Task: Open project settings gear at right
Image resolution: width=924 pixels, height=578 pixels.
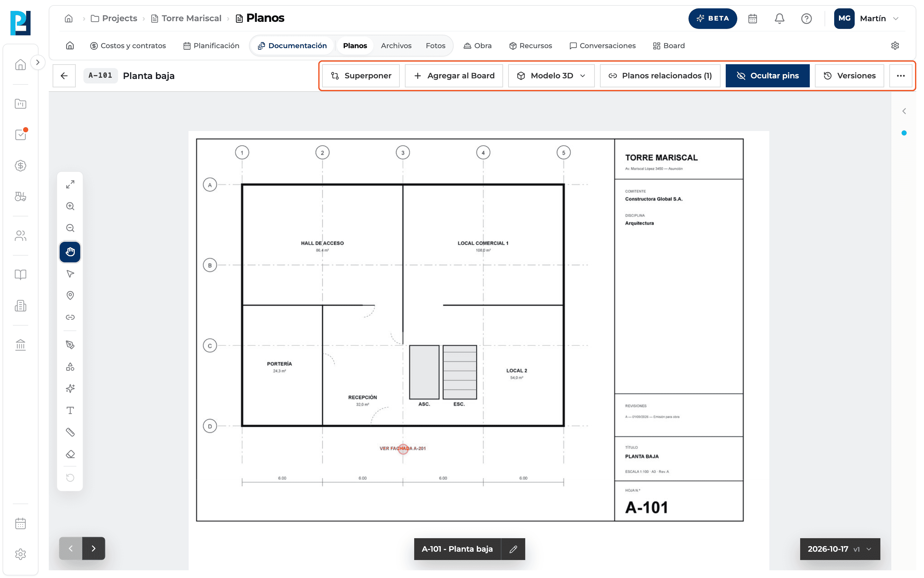Action: [895, 46]
